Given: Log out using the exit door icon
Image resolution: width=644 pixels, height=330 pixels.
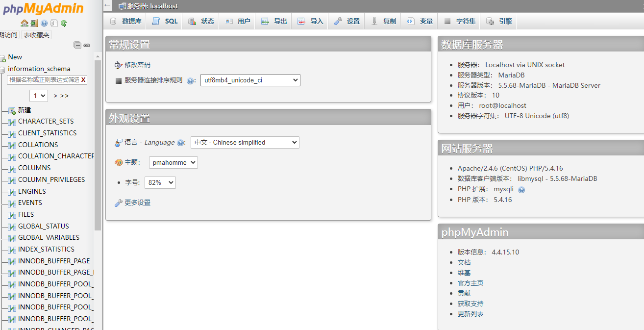Looking at the screenshot, I should (34, 23).
